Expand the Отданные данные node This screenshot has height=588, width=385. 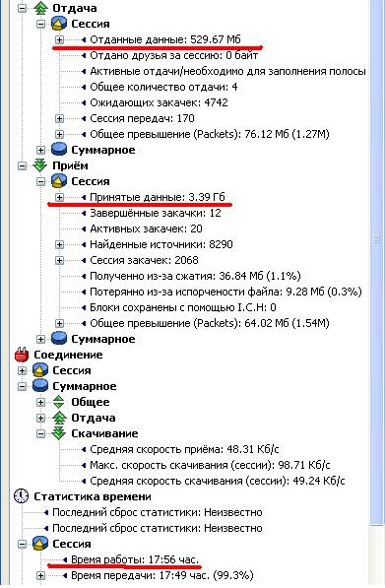click(x=59, y=39)
